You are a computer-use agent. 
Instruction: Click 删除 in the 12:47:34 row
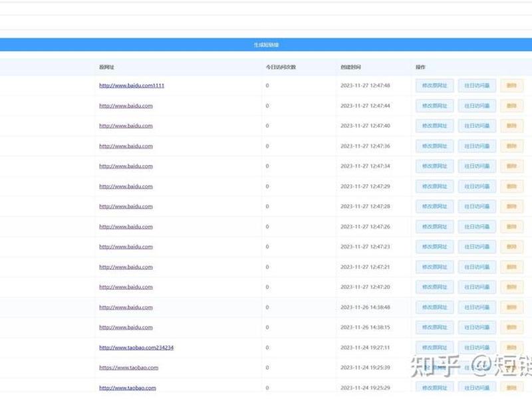coord(511,166)
